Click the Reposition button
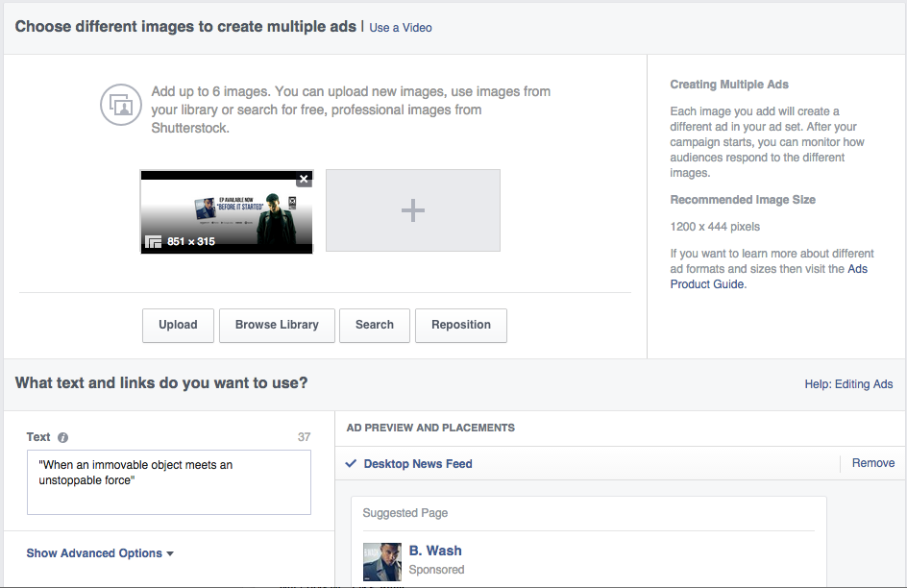 (x=461, y=325)
